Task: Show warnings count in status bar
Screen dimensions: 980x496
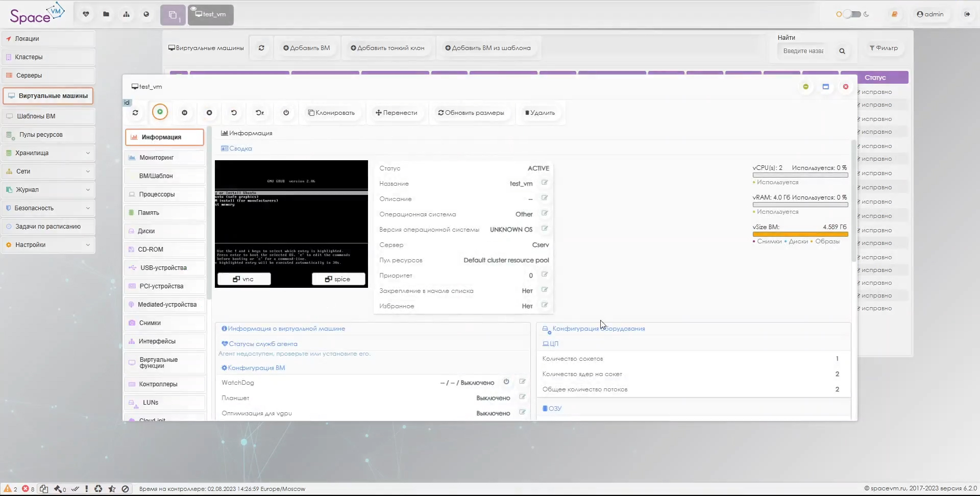Action: (11, 489)
